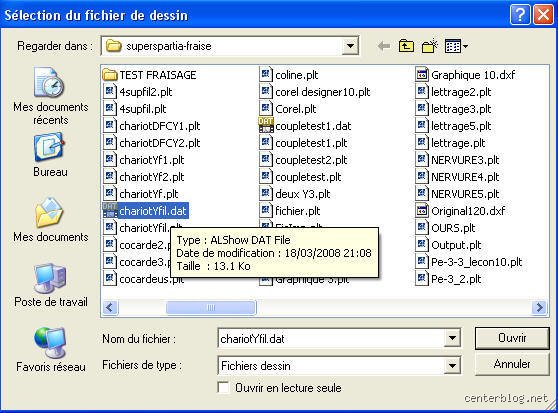Open Poste de travail in sidebar
The height and width of the screenshot is (413, 558).
pyautogui.click(x=50, y=285)
